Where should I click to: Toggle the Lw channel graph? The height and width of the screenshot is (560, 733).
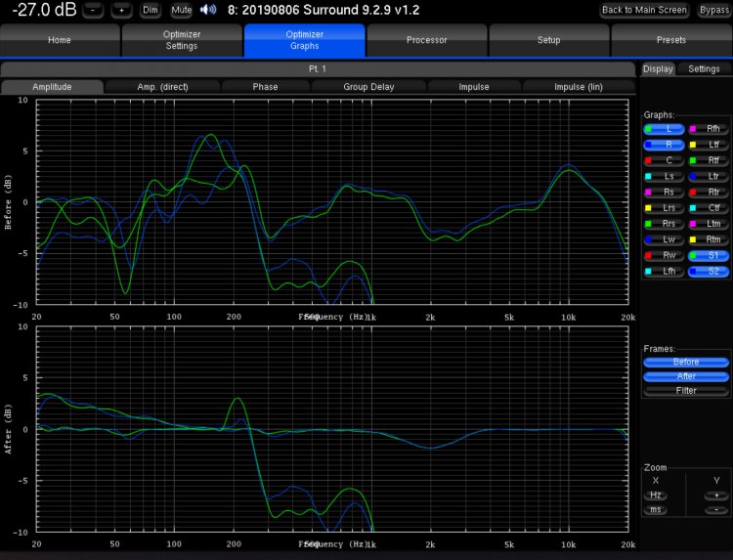coord(664,239)
